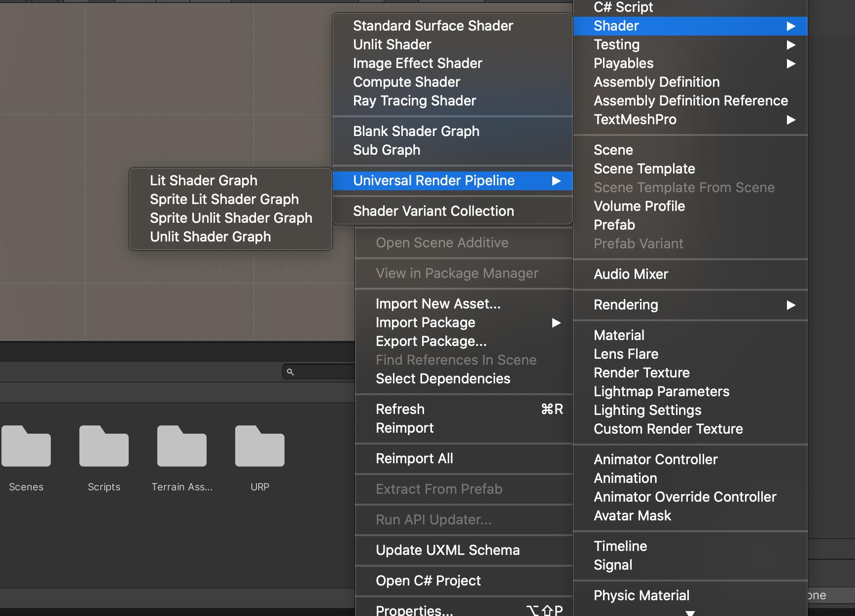Expand the Playables submenu

[690, 64]
